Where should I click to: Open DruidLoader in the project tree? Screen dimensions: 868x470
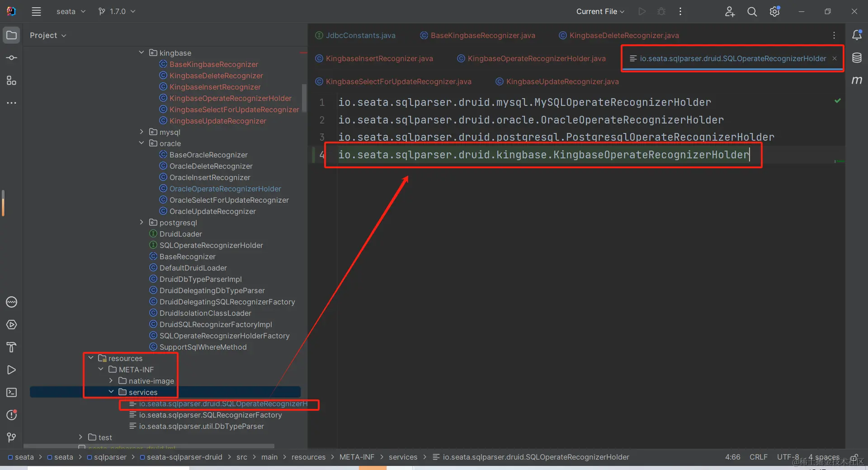click(180, 234)
